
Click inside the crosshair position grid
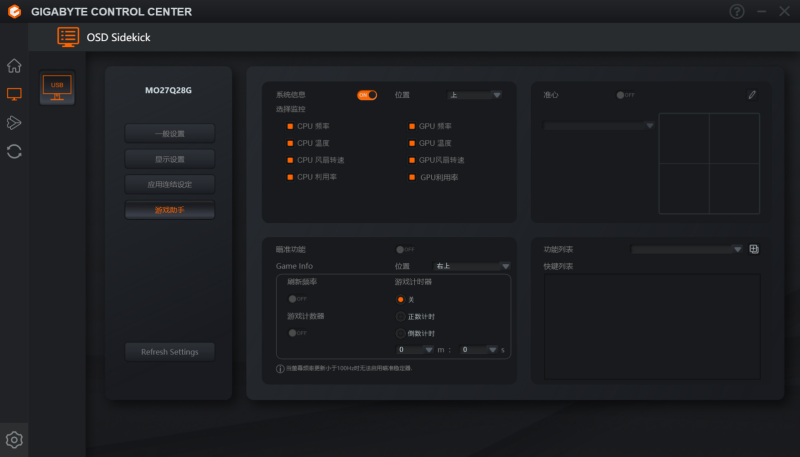(709, 163)
